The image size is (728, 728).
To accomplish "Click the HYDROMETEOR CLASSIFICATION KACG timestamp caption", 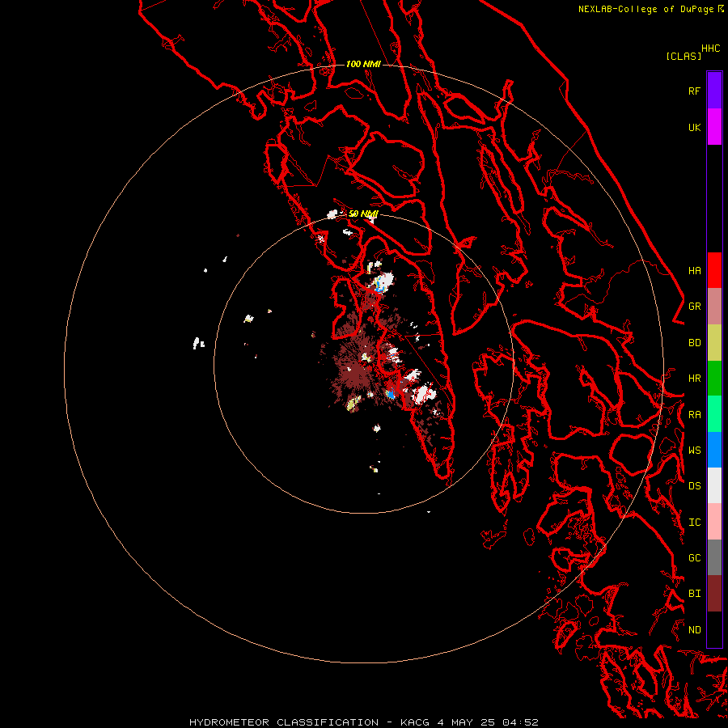I will 363,722.
